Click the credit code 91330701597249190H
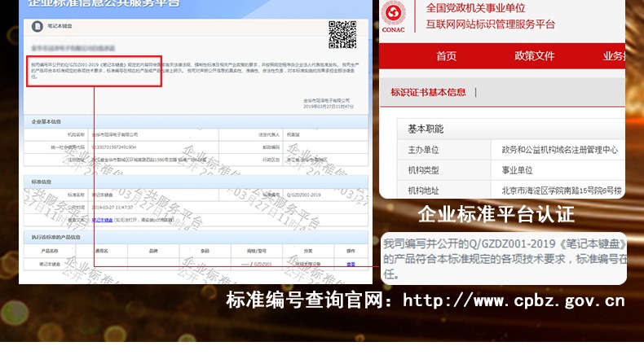The width and height of the screenshot is (644, 355). click(114, 147)
